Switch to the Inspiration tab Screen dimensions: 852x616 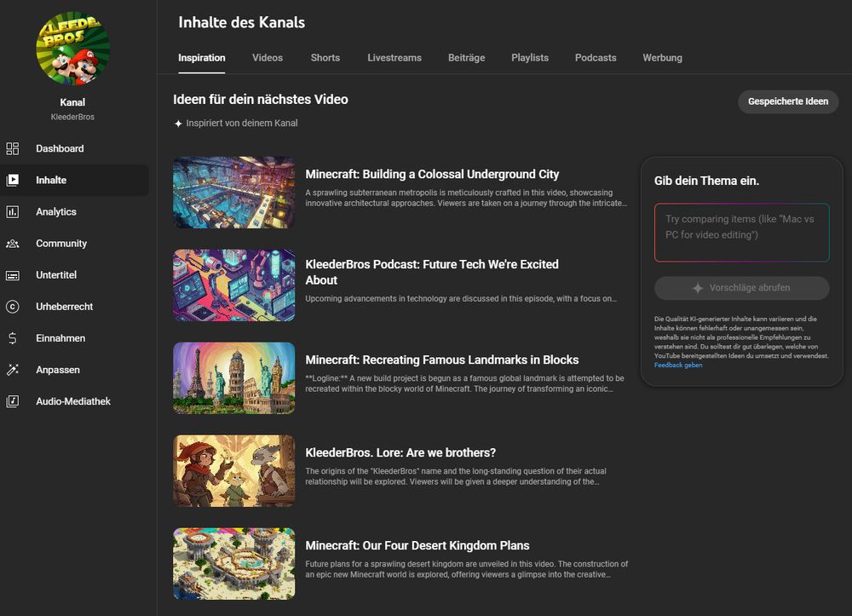point(202,58)
